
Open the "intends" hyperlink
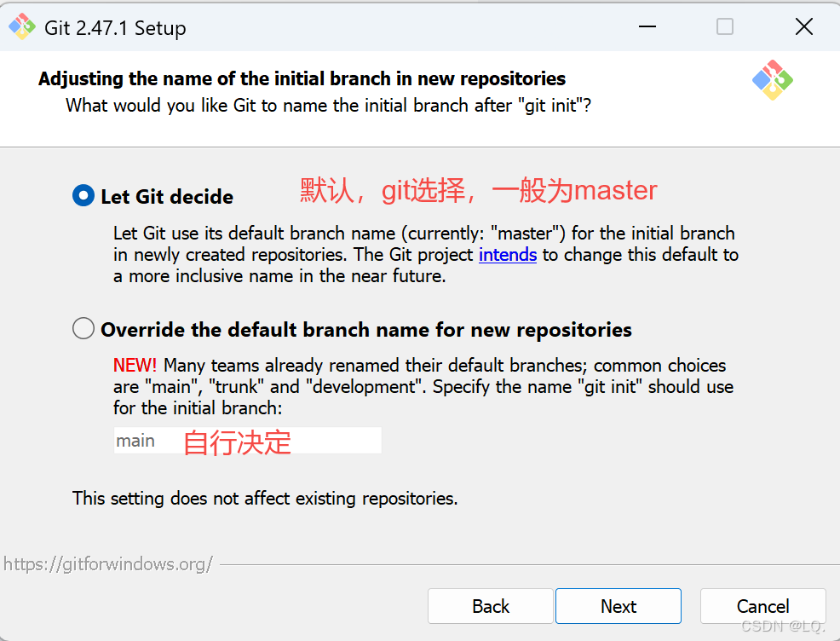pos(507,255)
